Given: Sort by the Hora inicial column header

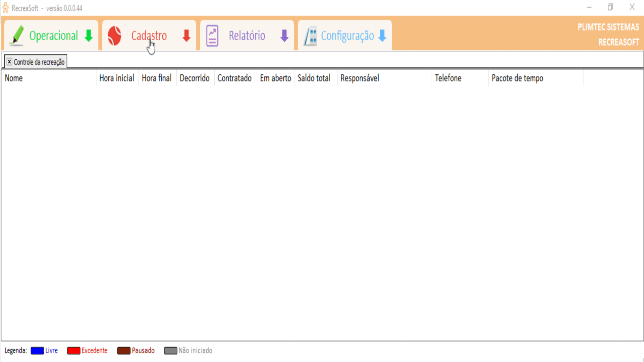Looking at the screenshot, I should pyautogui.click(x=117, y=78).
